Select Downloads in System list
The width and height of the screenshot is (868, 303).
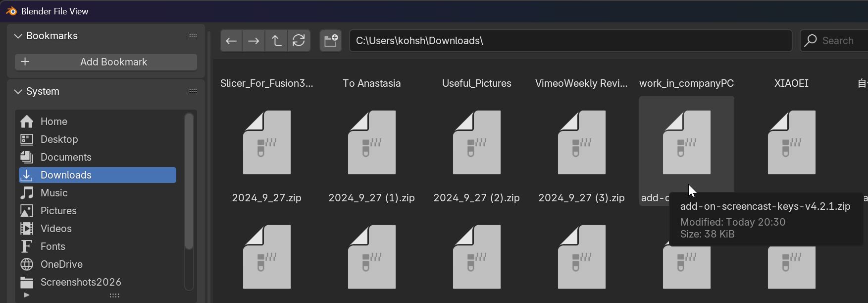98,175
